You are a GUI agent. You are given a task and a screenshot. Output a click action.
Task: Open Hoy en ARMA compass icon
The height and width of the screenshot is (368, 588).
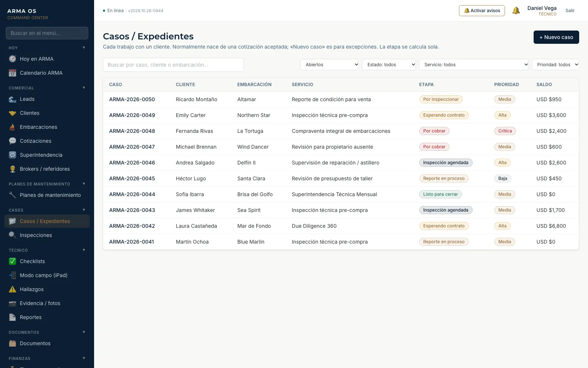(x=12, y=59)
